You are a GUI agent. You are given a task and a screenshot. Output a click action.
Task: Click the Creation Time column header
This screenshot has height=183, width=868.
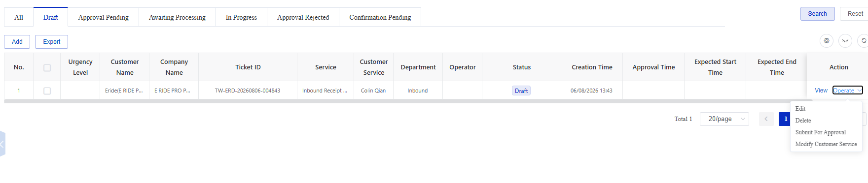(592, 67)
